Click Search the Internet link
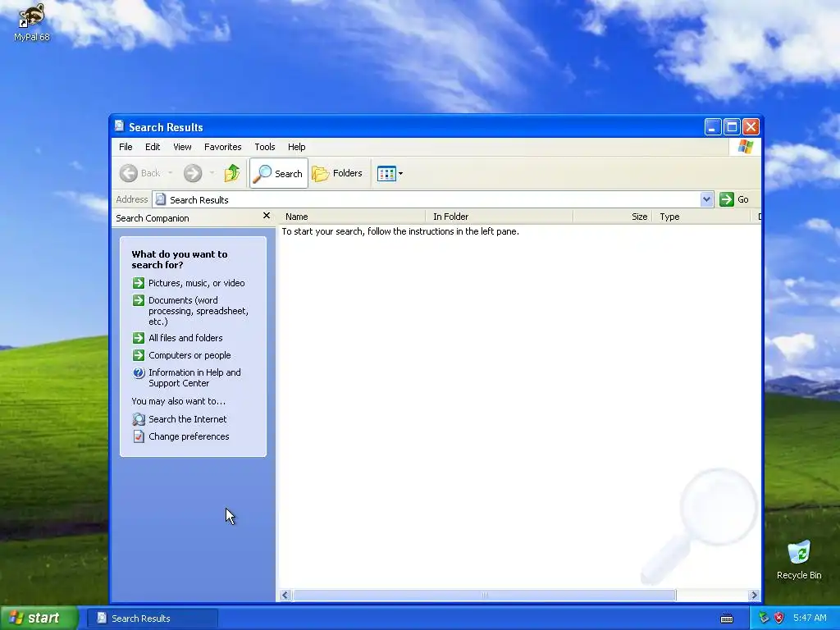Image resolution: width=840 pixels, height=630 pixels. coord(188,419)
